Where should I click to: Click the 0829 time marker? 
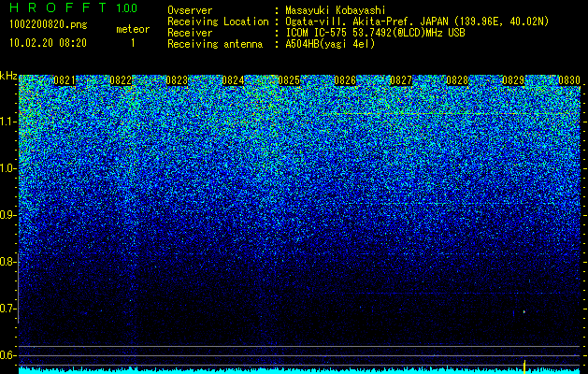[x=513, y=80]
